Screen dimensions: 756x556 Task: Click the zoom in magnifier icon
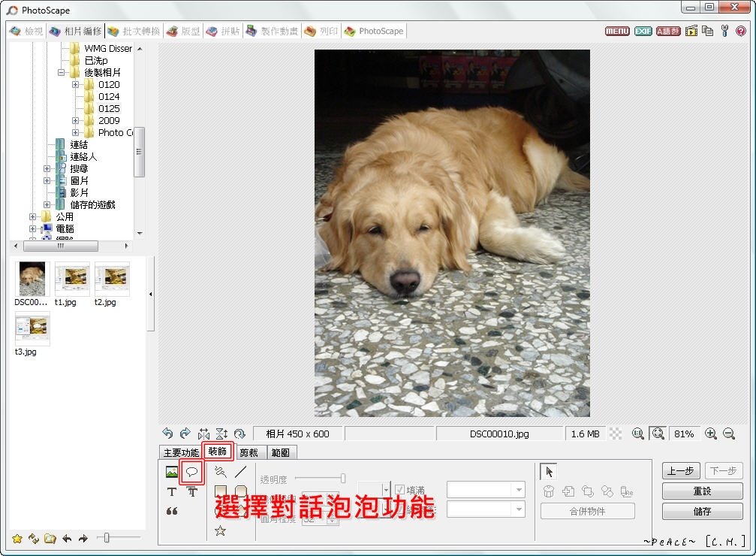pos(711,434)
